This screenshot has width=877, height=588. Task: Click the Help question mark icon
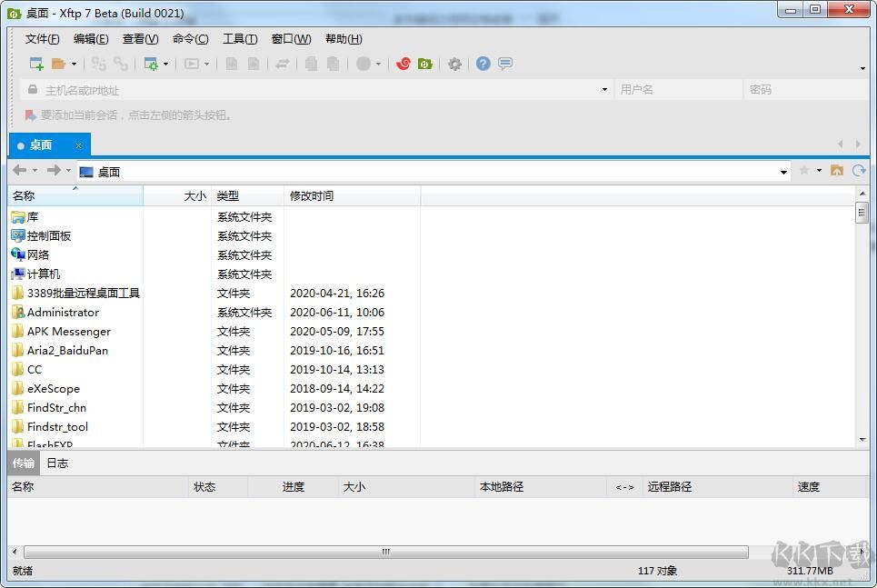(x=482, y=64)
